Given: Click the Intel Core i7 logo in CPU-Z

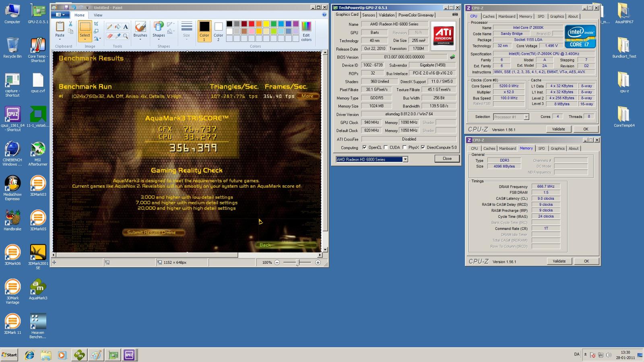Looking at the screenshot, I should pos(580,37).
